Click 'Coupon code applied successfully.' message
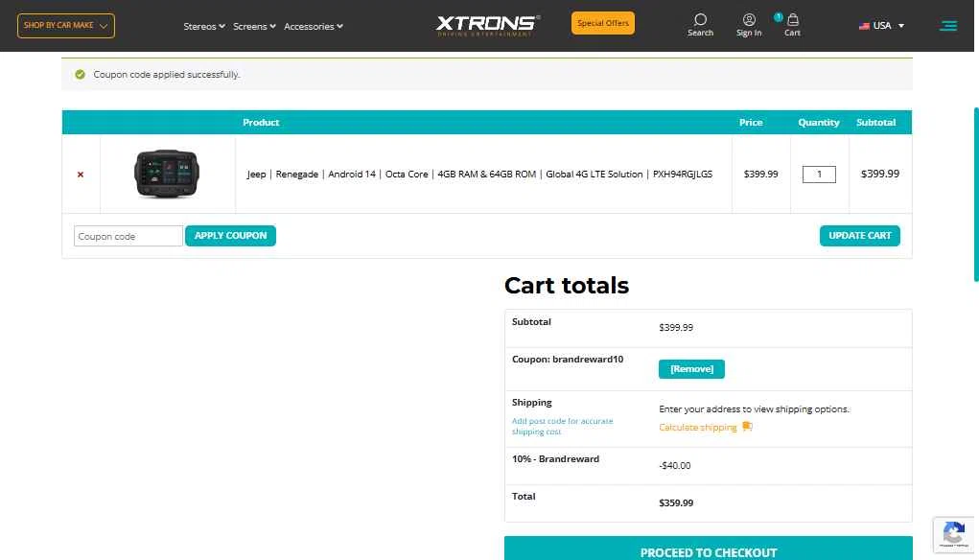This screenshot has height=560, width=979. click(x=167, y=74)
